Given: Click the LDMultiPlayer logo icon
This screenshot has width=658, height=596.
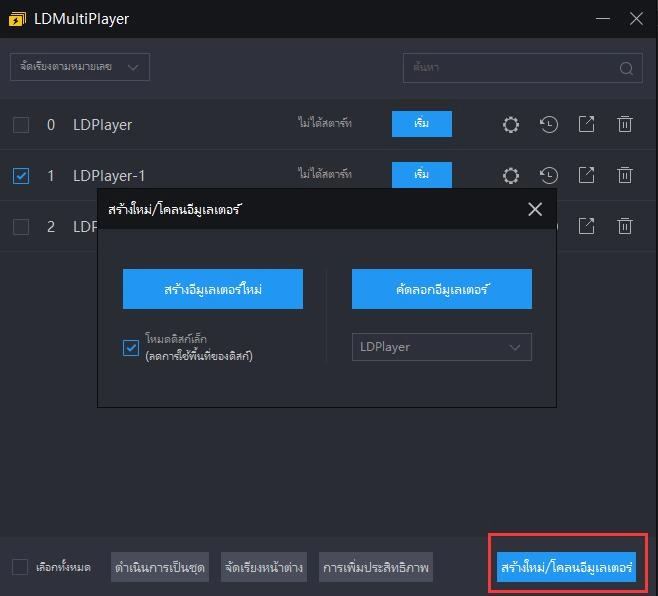Looking at the screenshot, I should click(x=17, y=19).
